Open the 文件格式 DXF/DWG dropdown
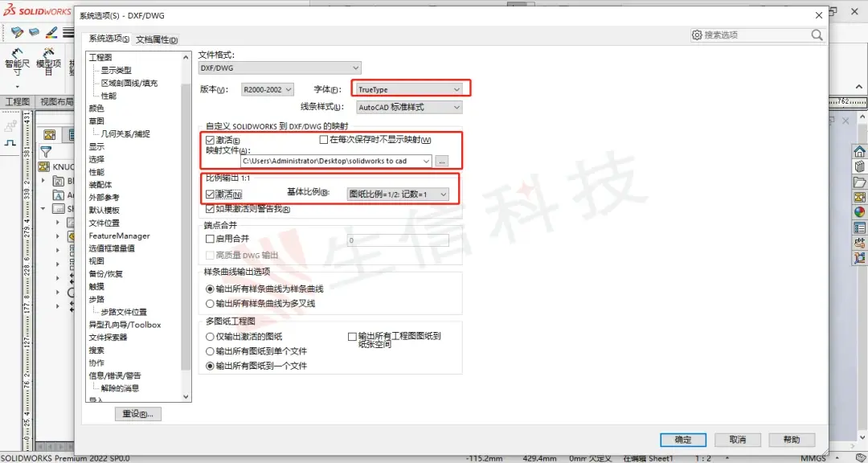The height and width of the screenshot is (463, 868). (280, 68)
